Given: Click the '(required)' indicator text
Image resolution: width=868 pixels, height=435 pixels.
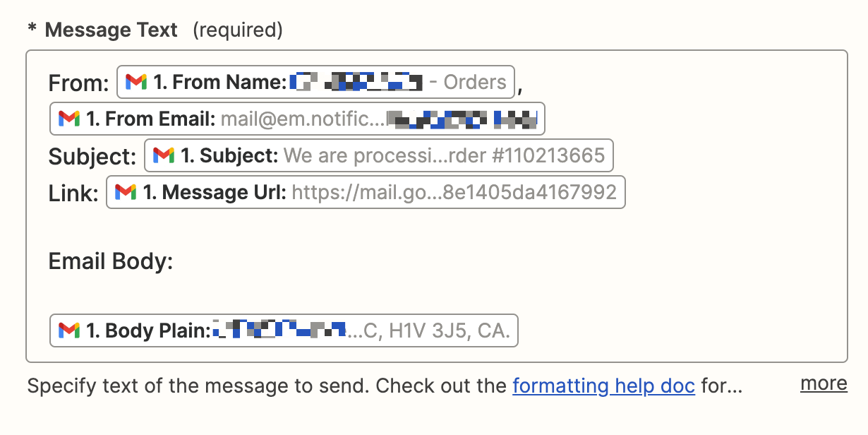Looking at the screenshot, I should point(238,30).
